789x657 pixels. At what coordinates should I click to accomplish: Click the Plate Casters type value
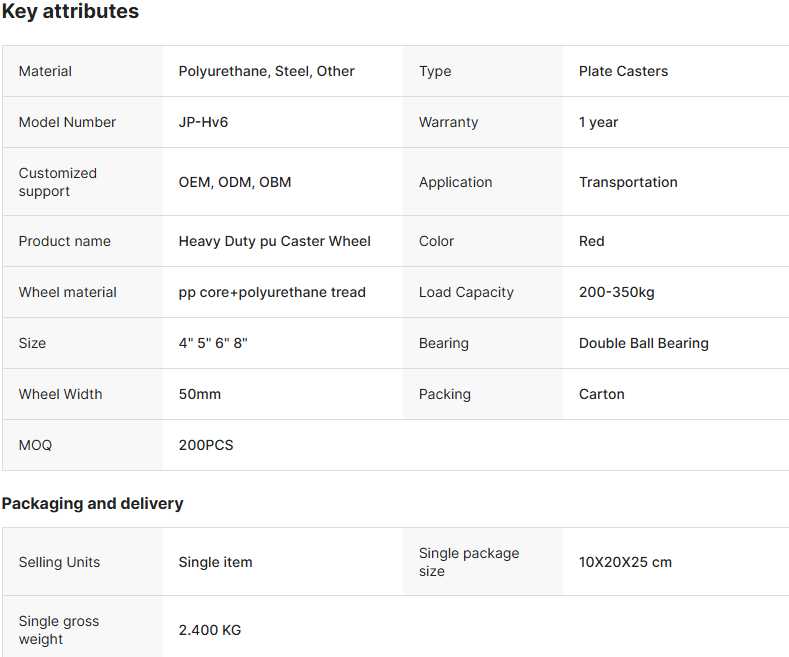[x=623, y=71]
